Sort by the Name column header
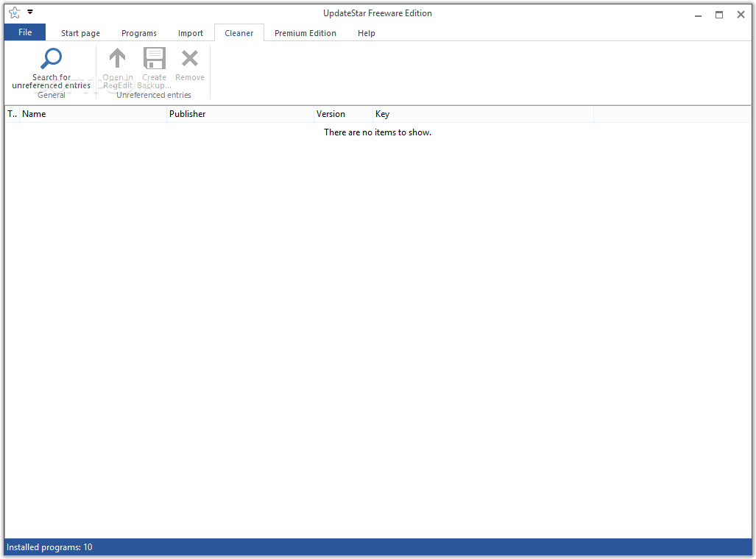This screenshot has height=559, width=756. pyautogui.click(x=93, y=114)
